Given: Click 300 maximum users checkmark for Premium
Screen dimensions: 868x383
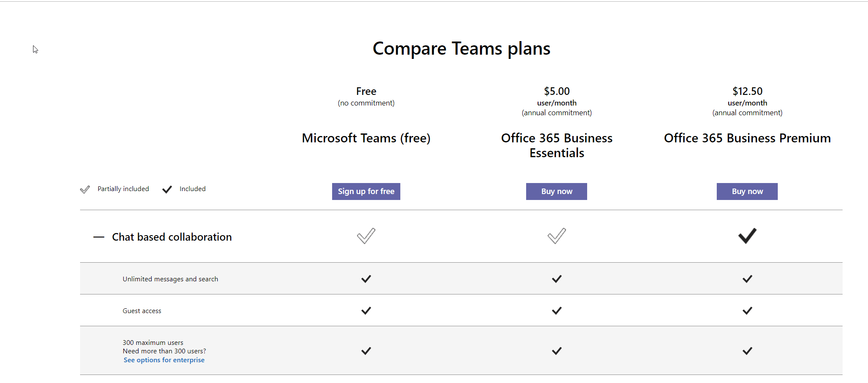Looking at the screenshot, I should click(747, 351).
